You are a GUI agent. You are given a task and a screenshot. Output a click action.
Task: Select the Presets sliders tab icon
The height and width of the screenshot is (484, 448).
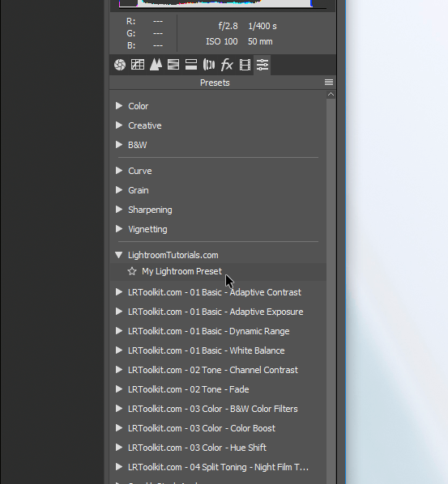262,65
